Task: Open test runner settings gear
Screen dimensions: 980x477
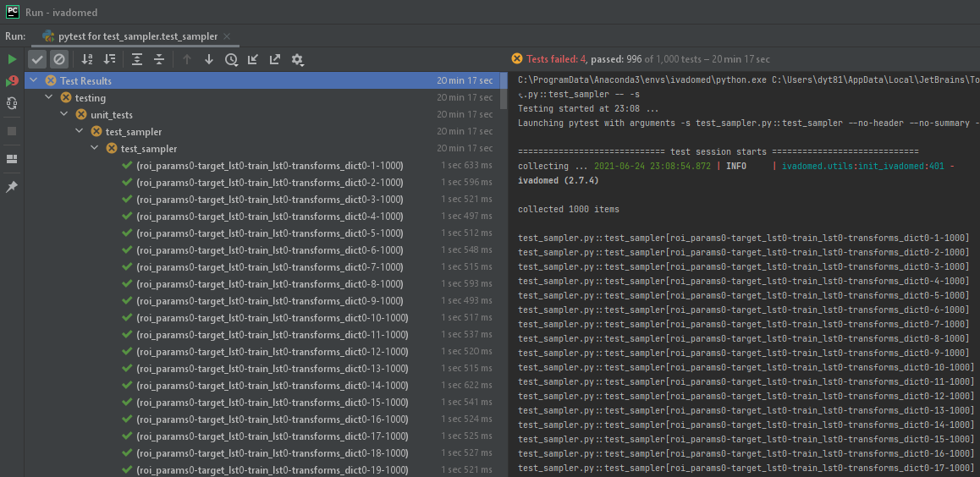Action: click(x=298, y=60)
